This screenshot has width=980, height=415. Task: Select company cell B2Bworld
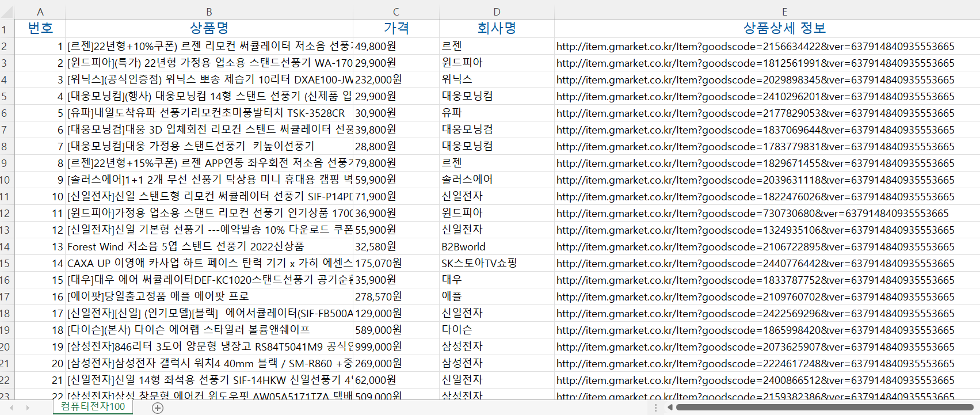click(497, 246)
